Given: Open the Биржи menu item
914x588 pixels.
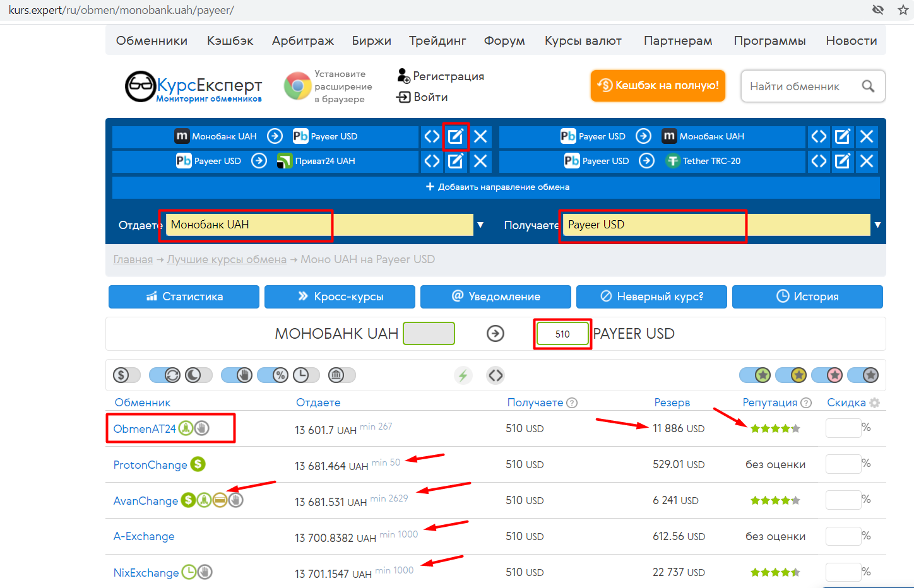Looking at the screenshot, I should pos(372,40).
